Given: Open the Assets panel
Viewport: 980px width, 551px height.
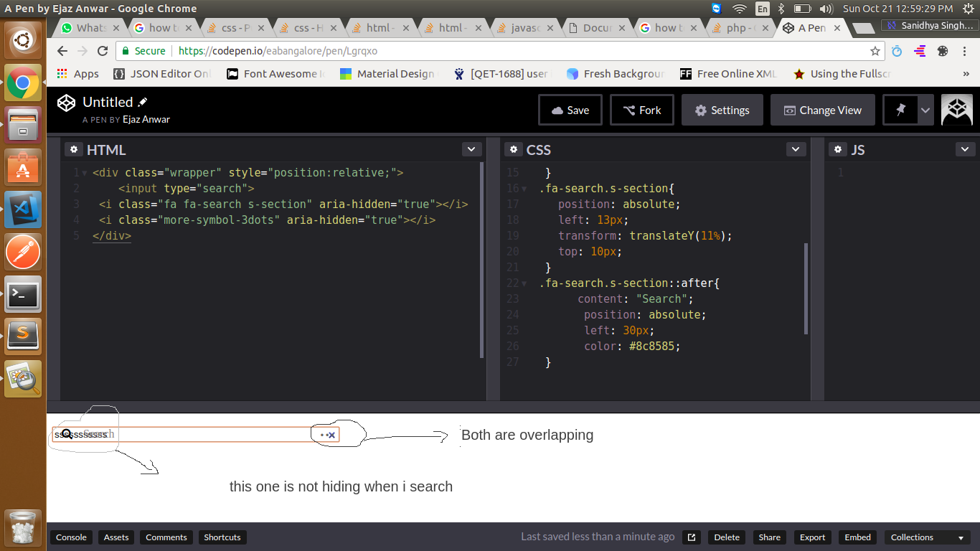Looking at the screenshot, I should (116, 537).
